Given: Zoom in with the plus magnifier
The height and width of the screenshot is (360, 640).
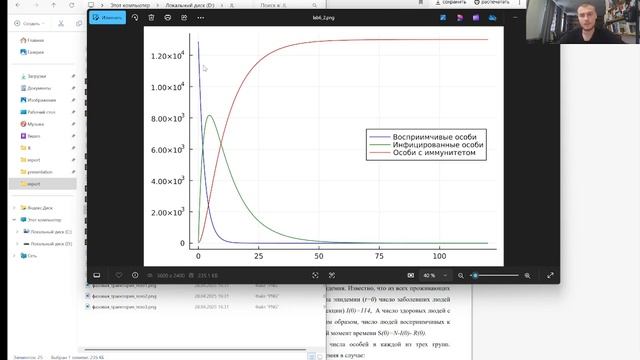Looking at the screenshot, I should (x=527, y=276).
